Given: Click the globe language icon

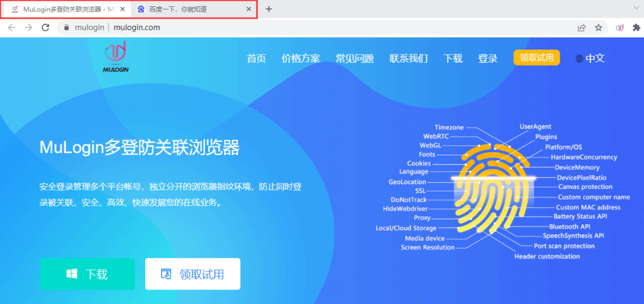Looking at the screenshot, I should [x=579, y=58].
